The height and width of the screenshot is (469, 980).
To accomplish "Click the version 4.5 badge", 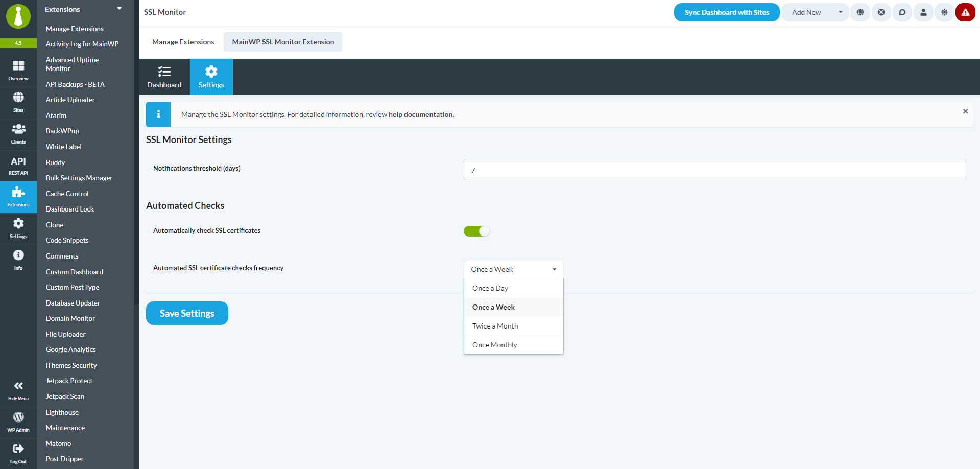I will coord(18,43).
